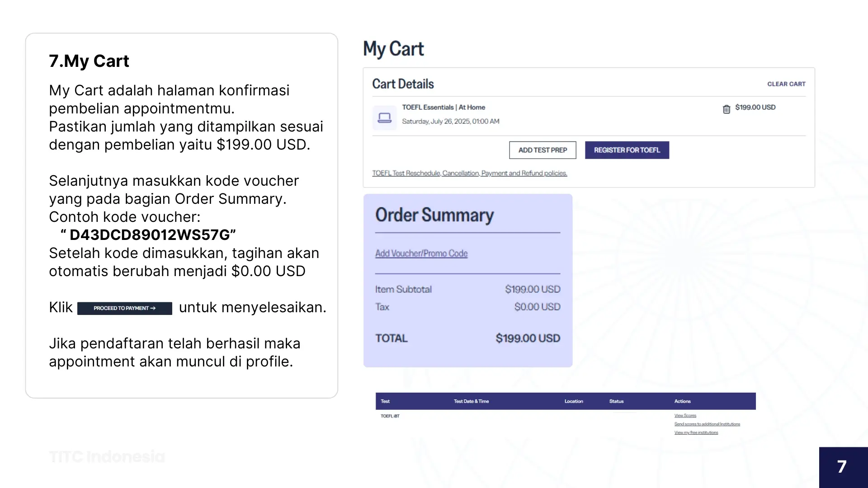Click the CLEAR CART link

(786, 84)
